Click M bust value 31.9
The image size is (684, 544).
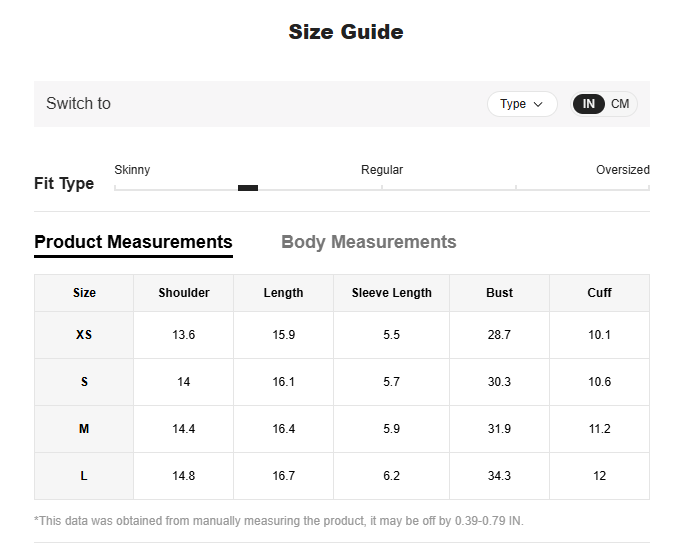(x=499, y=429)
